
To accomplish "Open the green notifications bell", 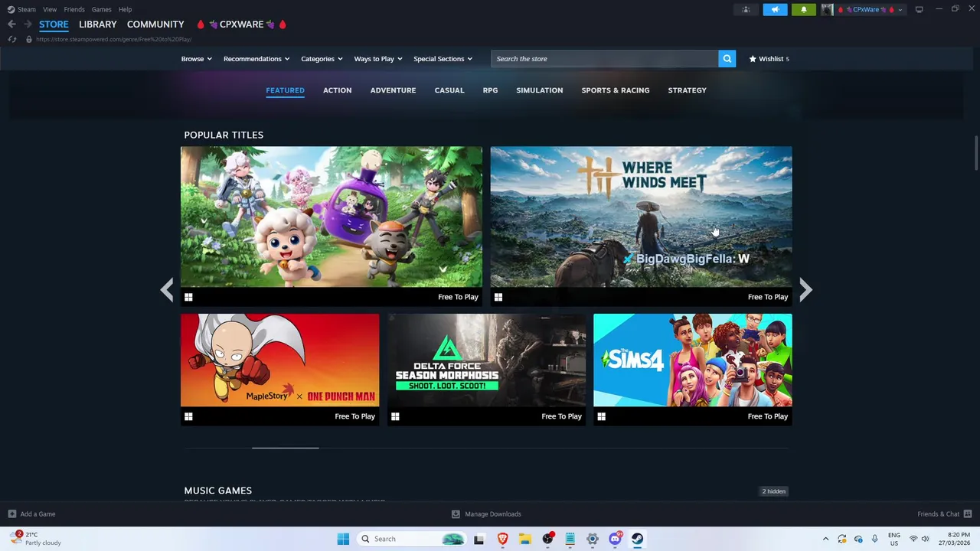I will (803, 9).
